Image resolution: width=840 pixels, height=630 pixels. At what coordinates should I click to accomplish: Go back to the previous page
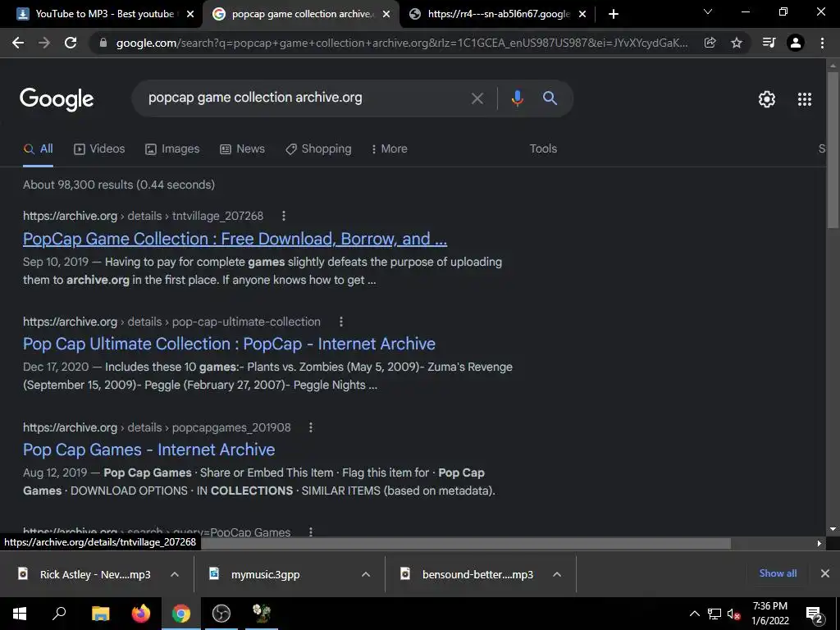coord(18,43)
